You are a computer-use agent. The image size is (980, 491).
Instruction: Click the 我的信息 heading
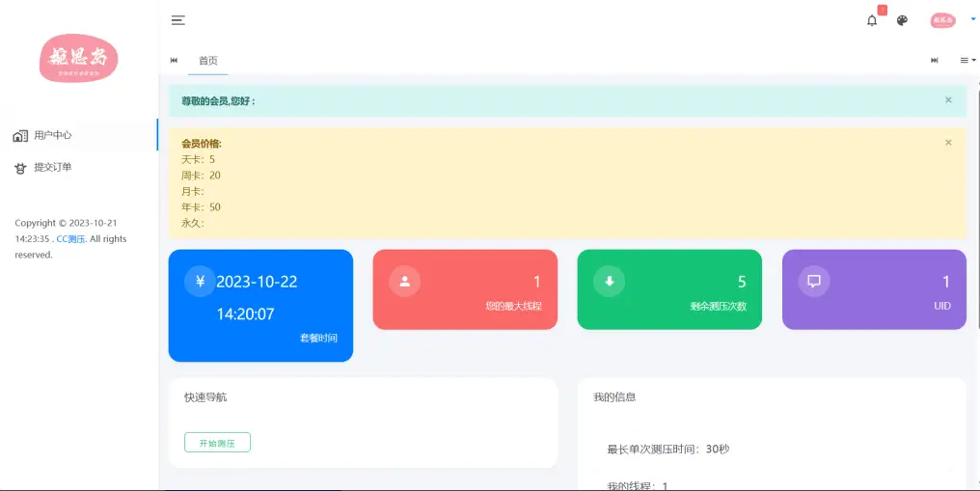point(614,397)
